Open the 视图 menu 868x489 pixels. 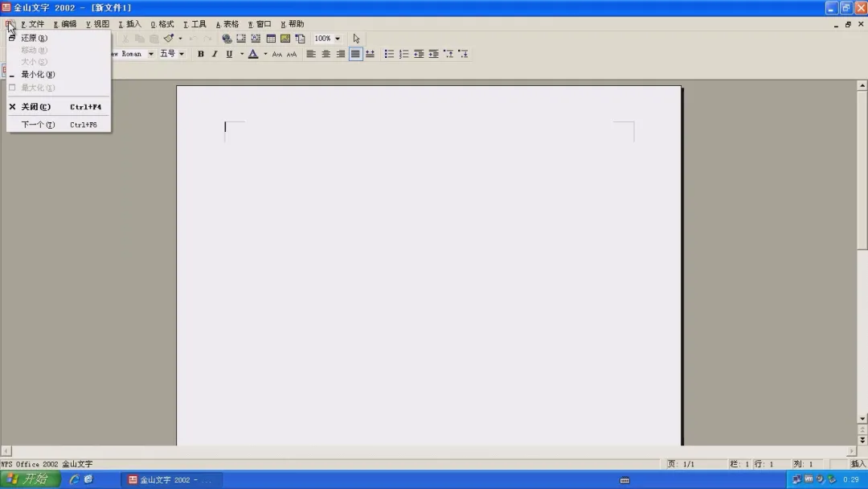click(x=97, y=24)
